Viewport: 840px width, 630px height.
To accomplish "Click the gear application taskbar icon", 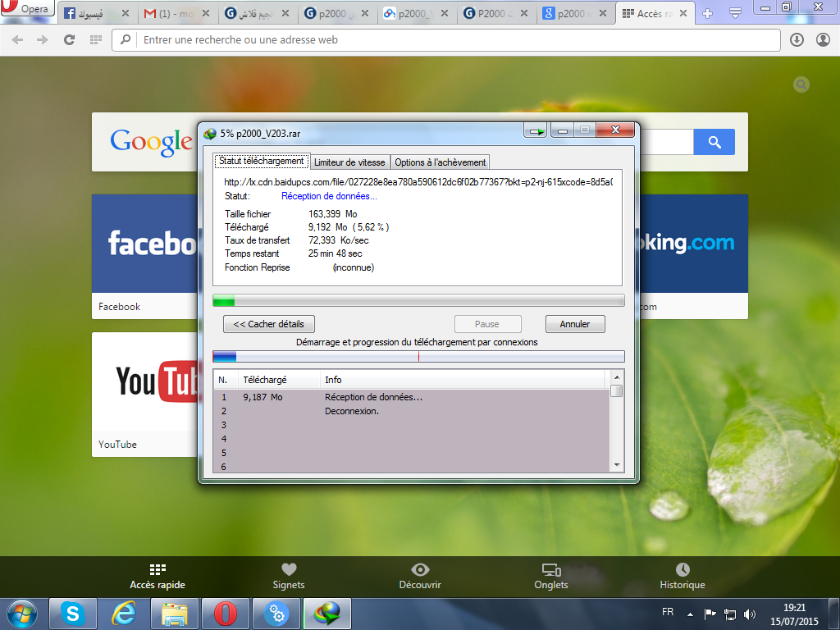I will click(x=276, y=614).
